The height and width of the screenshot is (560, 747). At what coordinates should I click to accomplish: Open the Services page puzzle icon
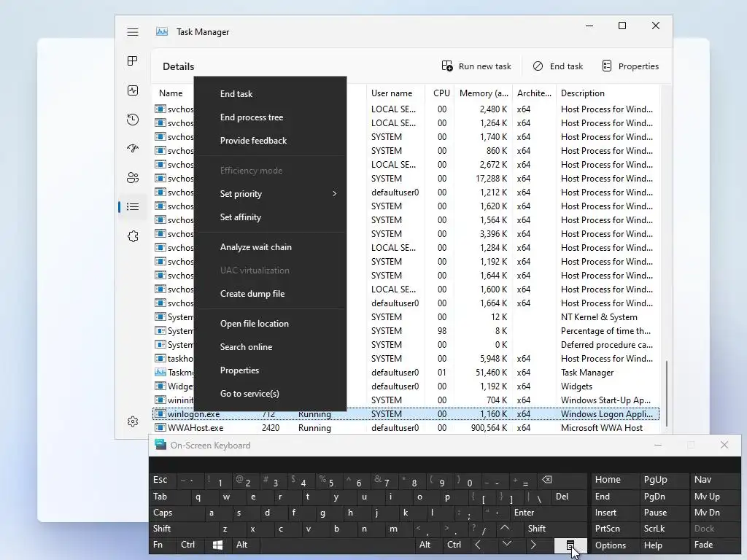[133, 236]
